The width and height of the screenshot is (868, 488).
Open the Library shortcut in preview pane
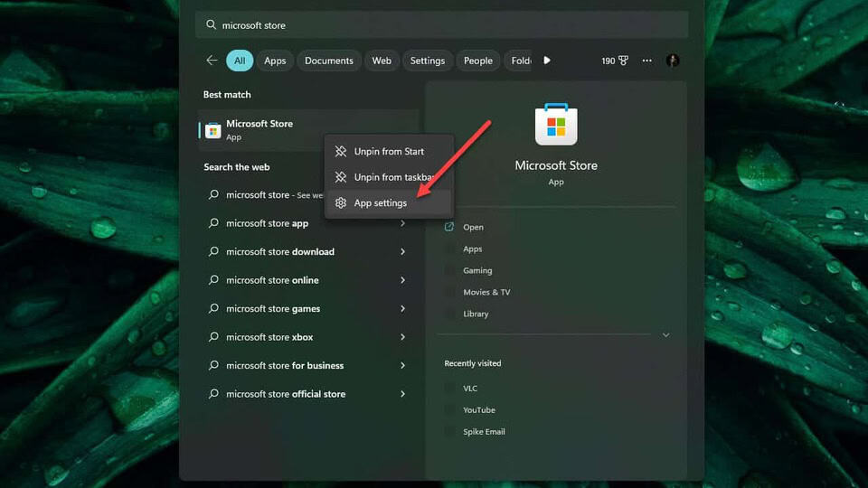pos(476,314)
